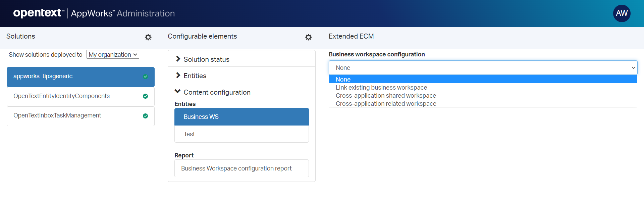Click the opentext logo

(x=37, y=13)
